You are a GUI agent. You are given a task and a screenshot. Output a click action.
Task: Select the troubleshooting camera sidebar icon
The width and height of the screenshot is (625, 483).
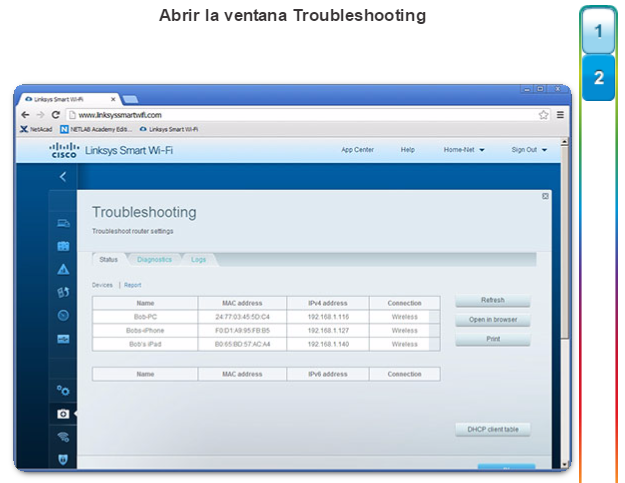(63, 414)
